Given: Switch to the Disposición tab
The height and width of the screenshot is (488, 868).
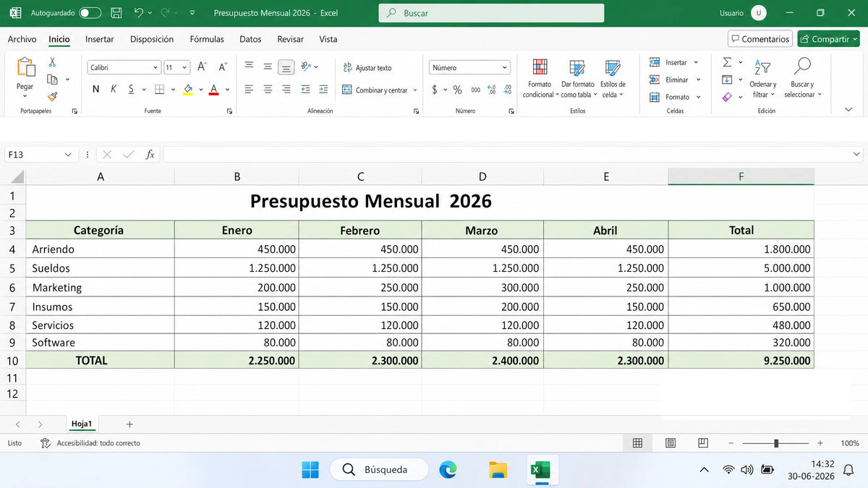Looking at the screenshot, I should coord(152,39).
